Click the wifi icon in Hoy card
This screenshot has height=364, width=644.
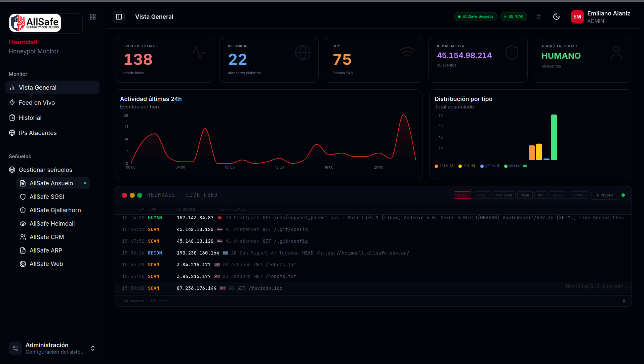coord(407,53)
